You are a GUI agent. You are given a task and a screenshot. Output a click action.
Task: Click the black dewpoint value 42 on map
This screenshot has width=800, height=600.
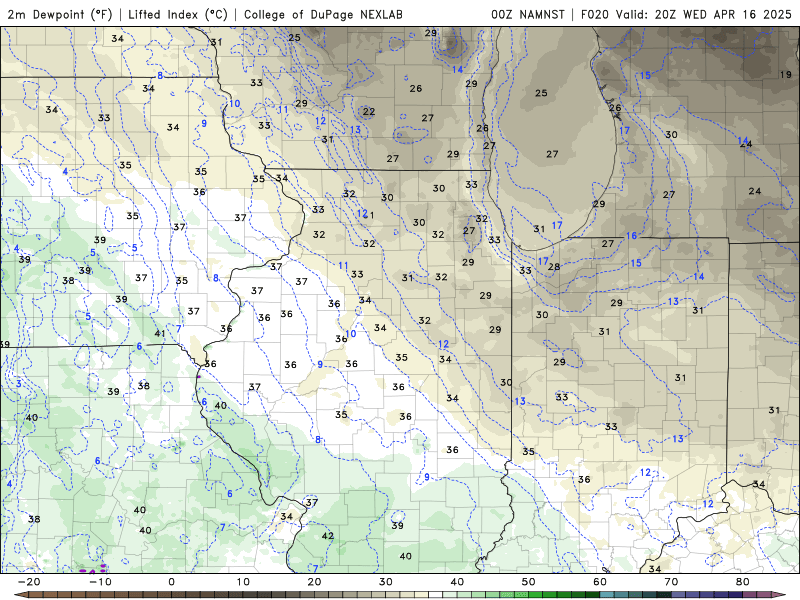point(328,536)
